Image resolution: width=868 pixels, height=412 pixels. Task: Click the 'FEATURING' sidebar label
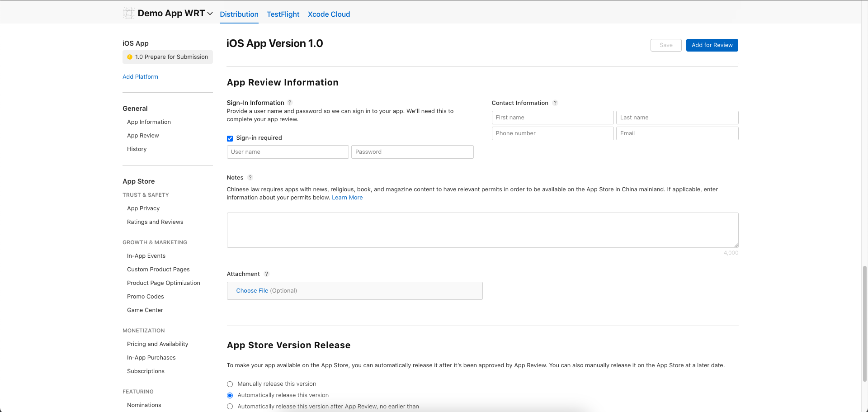[x=138, y=392]
